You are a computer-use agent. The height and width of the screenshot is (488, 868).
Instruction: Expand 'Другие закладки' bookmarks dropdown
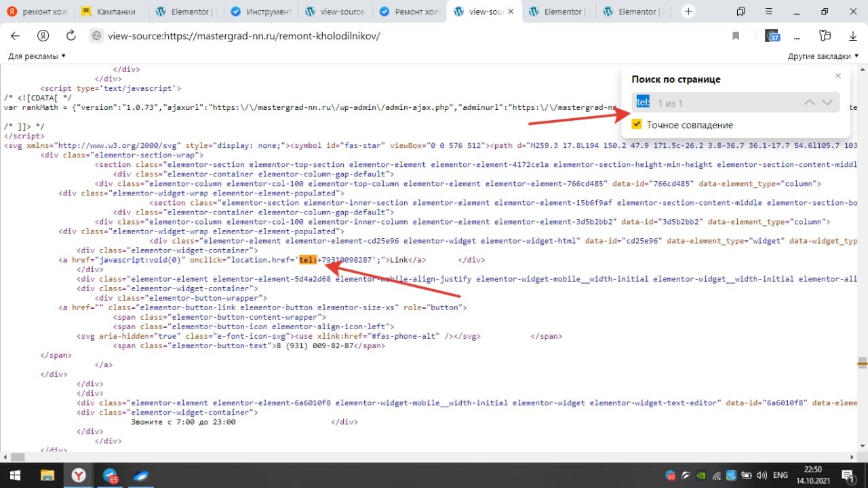[x=825, y=56]
